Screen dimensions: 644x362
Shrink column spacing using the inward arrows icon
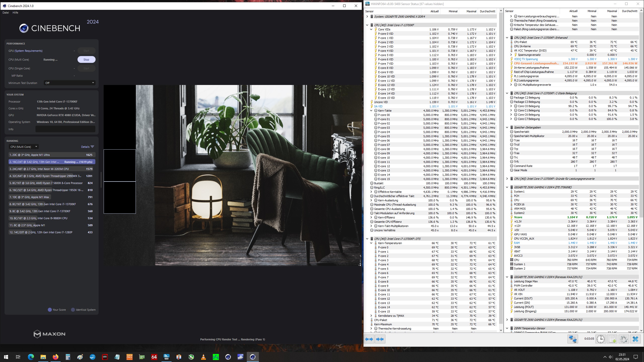tap(380, 339)
